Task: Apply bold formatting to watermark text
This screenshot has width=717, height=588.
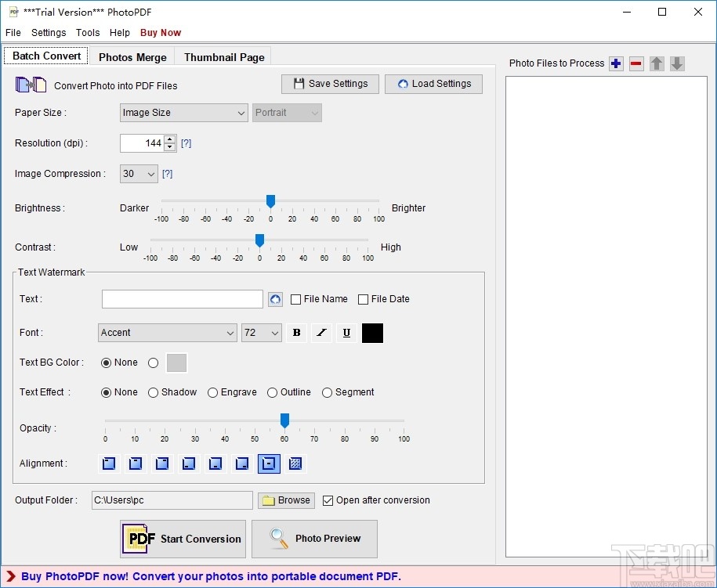Action: pyautogui.click(x=296, y=333)
